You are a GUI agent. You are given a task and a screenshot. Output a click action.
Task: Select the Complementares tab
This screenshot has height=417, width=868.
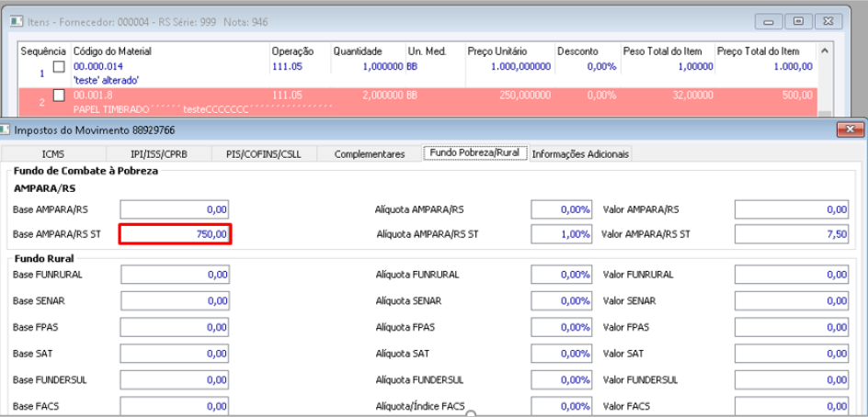(370, 153)
